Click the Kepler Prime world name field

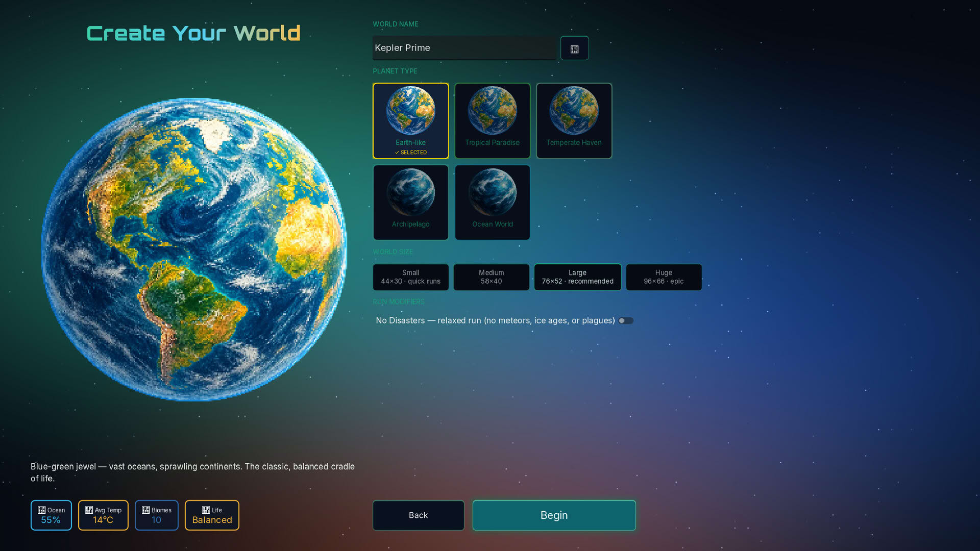[464, 48]
